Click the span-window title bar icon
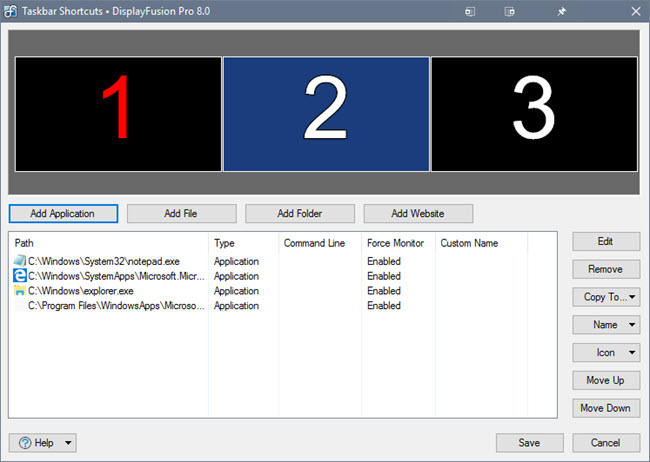 coord(509,12)
